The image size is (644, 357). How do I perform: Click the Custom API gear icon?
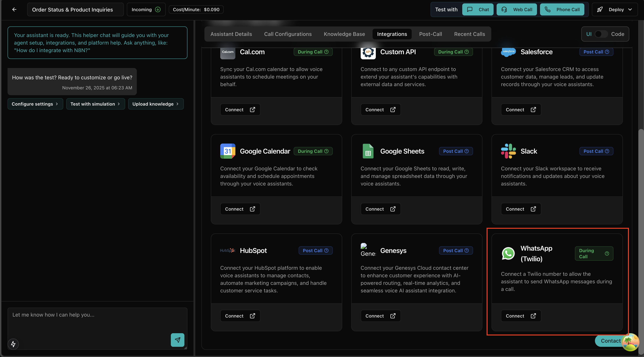368,52
